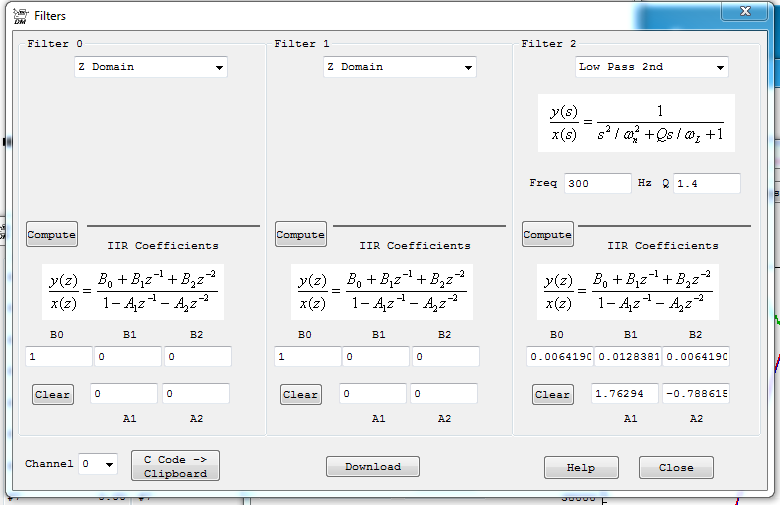Click the Download button

(x=373, y=467)
